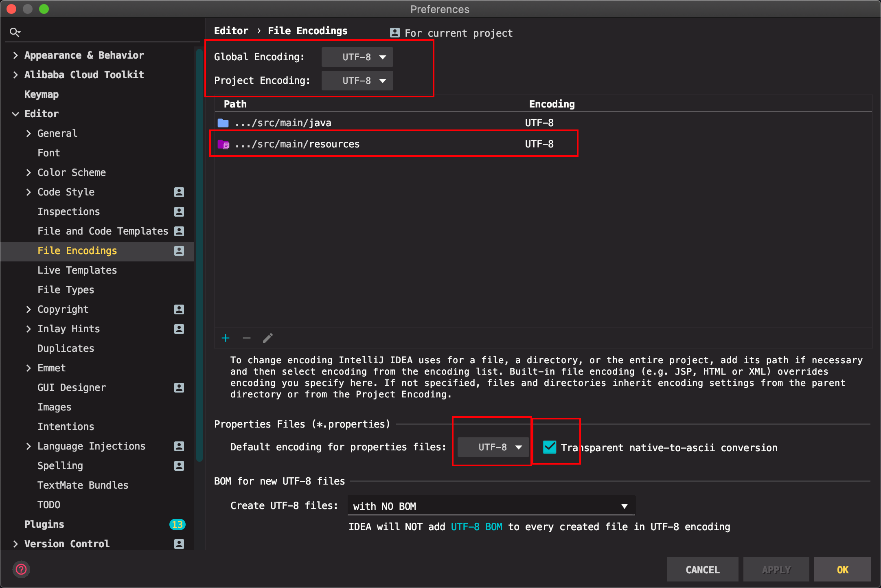Expand the Emmet subsection
Viewport: 881px width, 588px height.
click(28, 368)
